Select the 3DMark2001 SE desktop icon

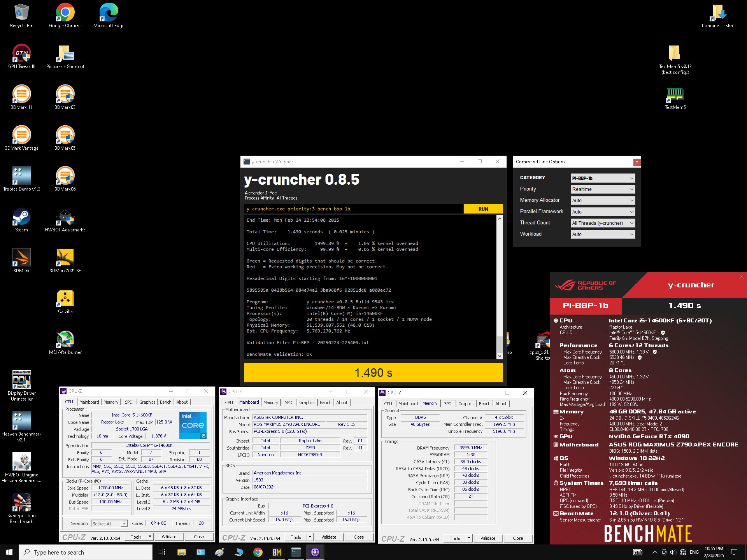coord(65,261)
